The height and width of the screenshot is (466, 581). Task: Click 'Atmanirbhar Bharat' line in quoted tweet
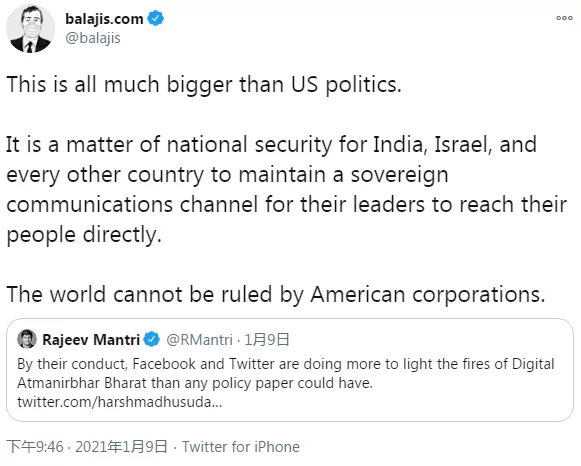tap(195, 383)
